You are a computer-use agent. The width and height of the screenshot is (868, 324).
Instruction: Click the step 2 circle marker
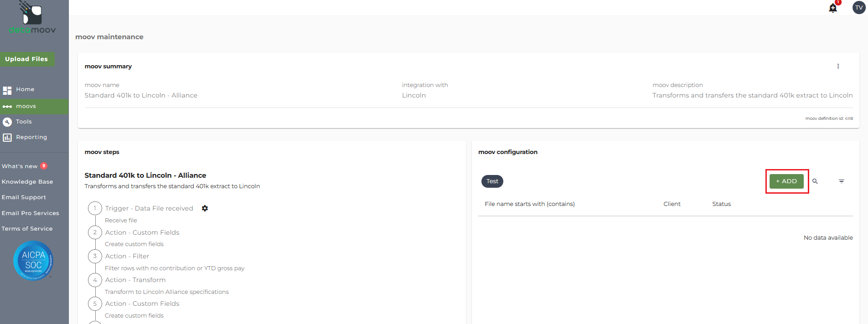95,232
